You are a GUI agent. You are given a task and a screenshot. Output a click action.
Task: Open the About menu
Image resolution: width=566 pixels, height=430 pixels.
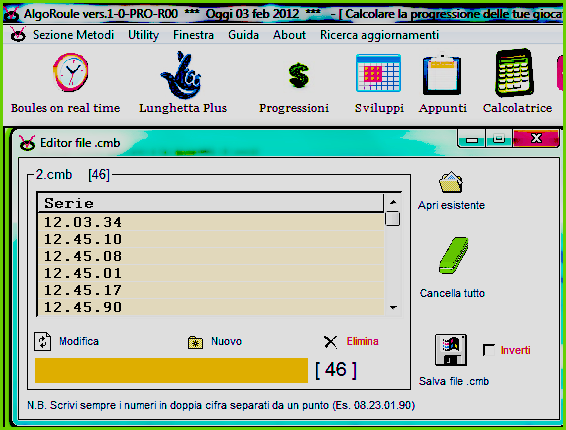289,35
